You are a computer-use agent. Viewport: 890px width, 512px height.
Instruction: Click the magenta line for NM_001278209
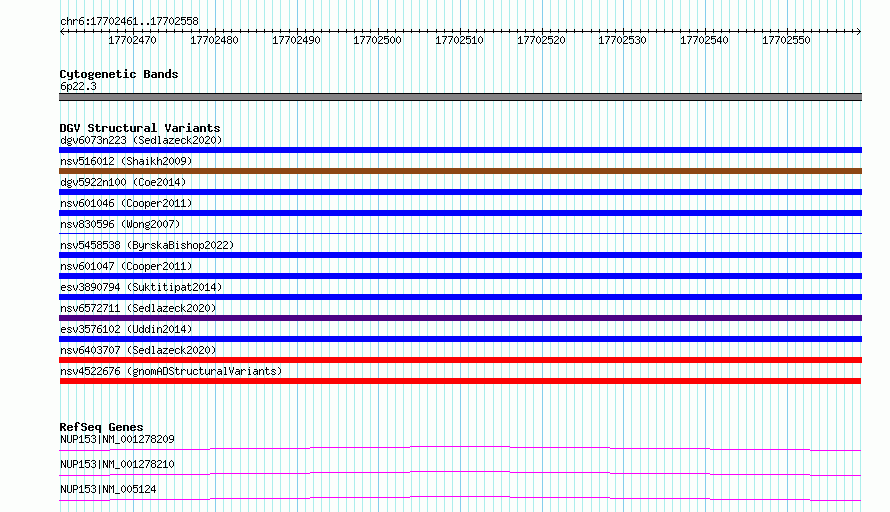pyautogui.click(x=460, y=448)
